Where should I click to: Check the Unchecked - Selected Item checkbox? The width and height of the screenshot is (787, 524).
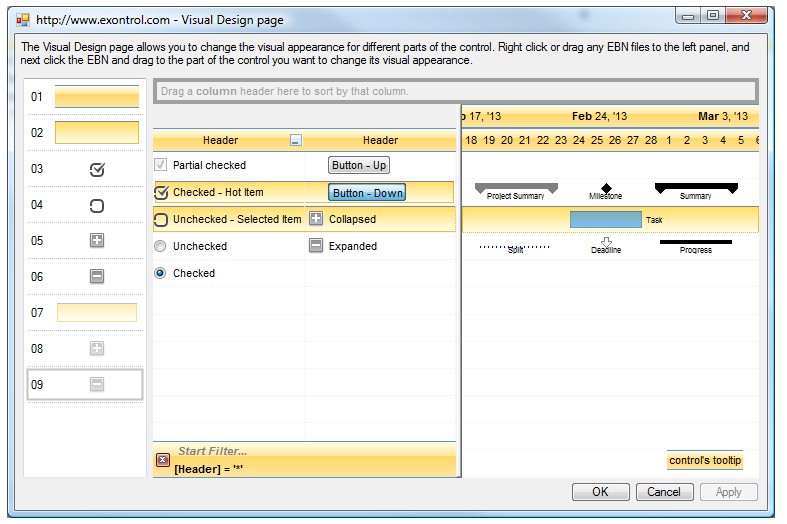(x=161, y=219)
